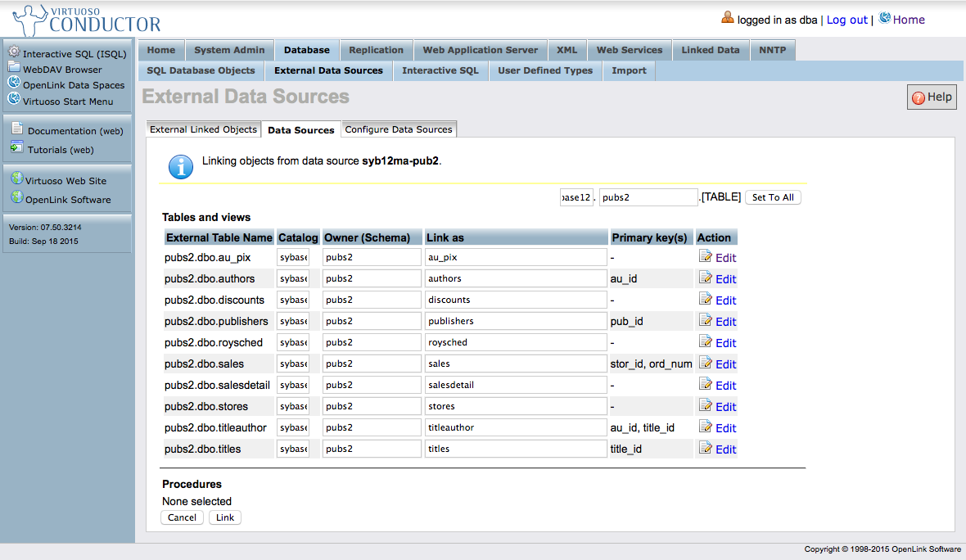966x560 pixels.
Task: Click the edit icon for pubs2.dbo.au_pix
Action: [706, 256]
